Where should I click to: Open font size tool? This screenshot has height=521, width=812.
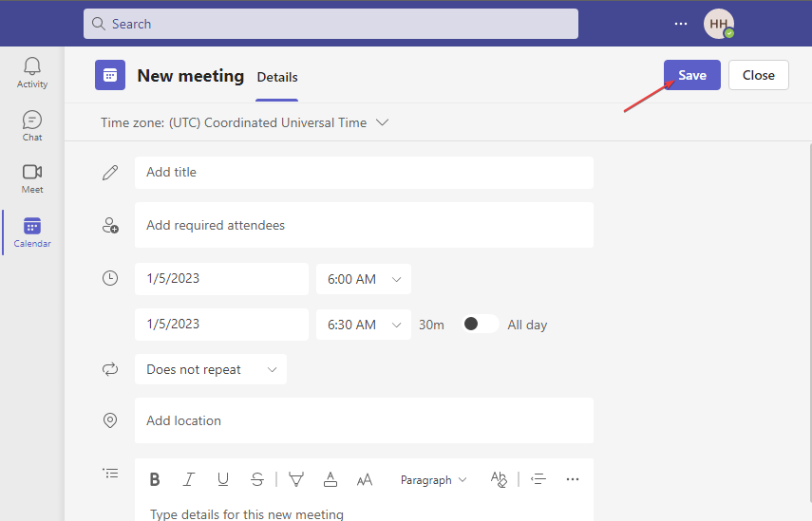coord(365,480)
